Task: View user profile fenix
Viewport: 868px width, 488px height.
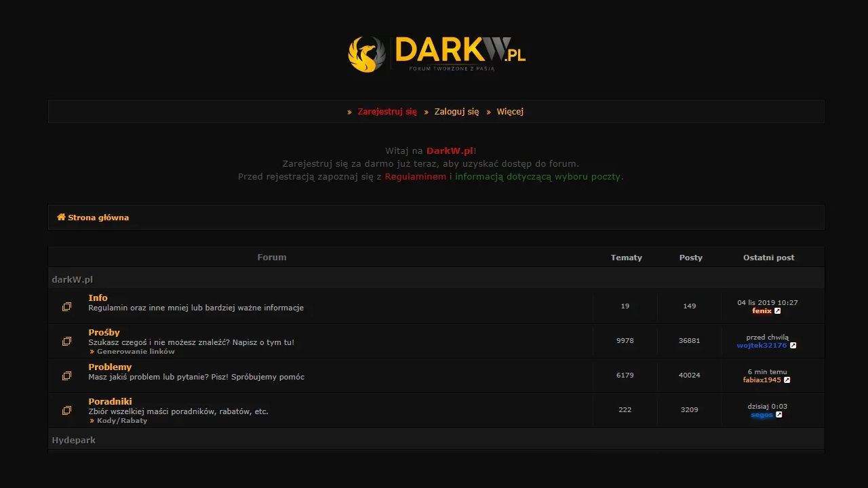Action: [762, 311]
